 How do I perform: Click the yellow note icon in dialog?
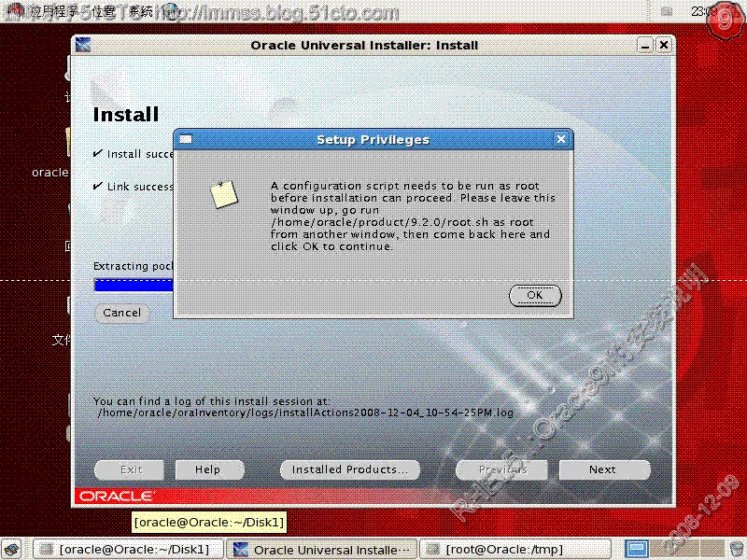pyautogui.click(x=224, y=194)
